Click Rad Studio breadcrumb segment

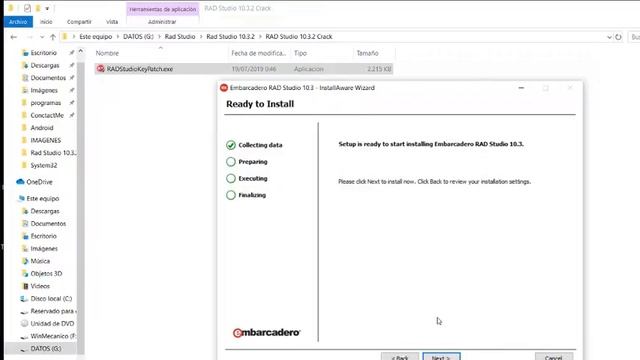tap(180, 37)
